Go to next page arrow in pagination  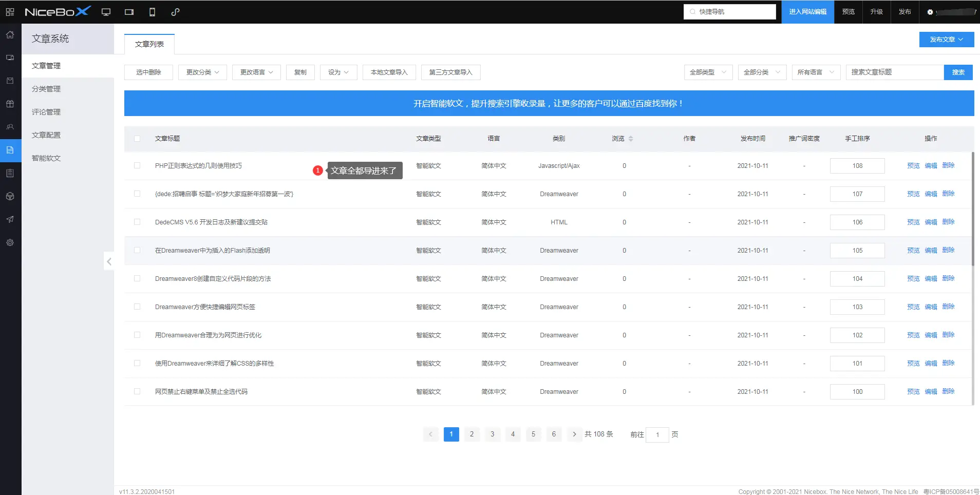click(x=574, y=434)
